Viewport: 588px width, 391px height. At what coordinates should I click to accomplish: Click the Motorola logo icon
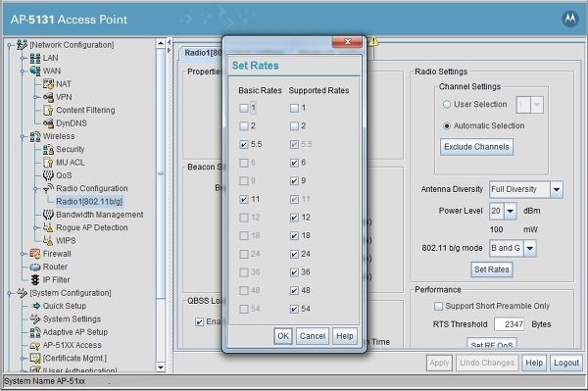click(x=570, y=19)
